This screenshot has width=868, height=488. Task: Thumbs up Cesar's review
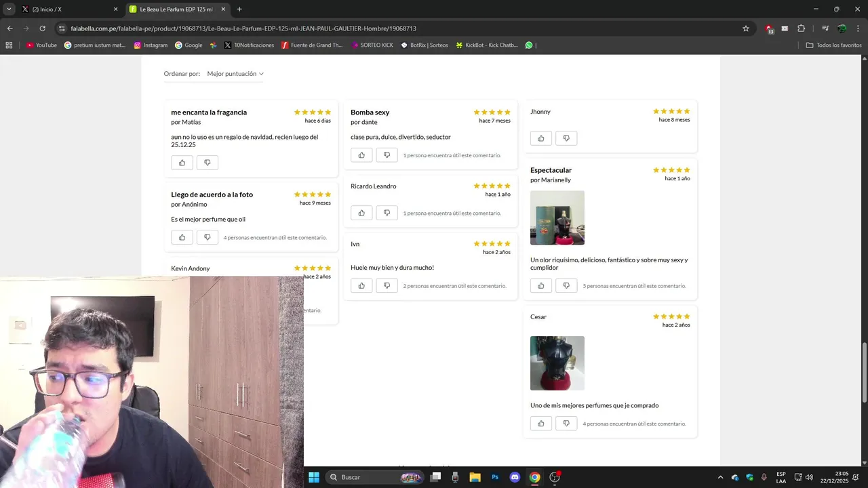pyautogui.click(x=541, y=424)
